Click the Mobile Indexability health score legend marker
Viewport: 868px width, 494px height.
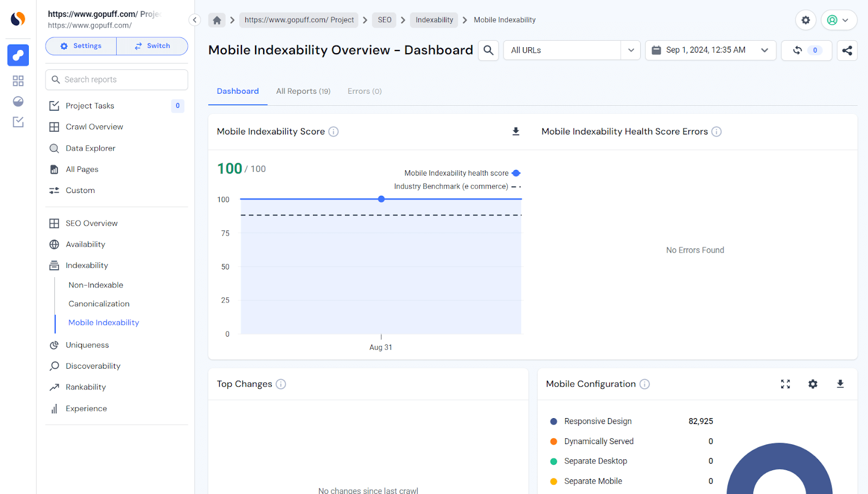[515, 173]
